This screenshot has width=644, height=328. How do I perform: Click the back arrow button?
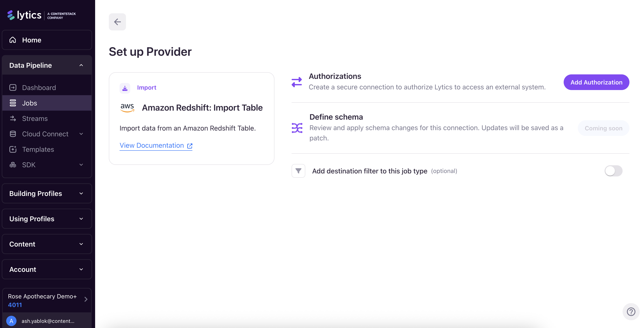coord(117,22)
